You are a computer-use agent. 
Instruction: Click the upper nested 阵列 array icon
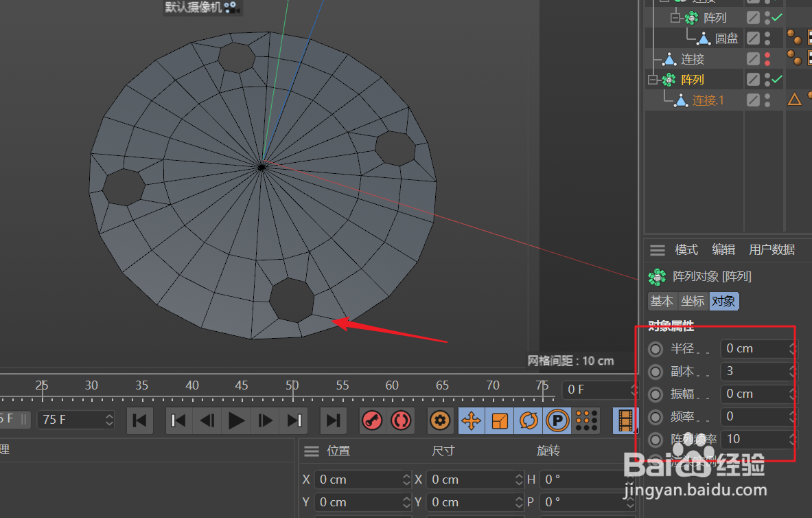pyautogui.click(x=691, y=18)
